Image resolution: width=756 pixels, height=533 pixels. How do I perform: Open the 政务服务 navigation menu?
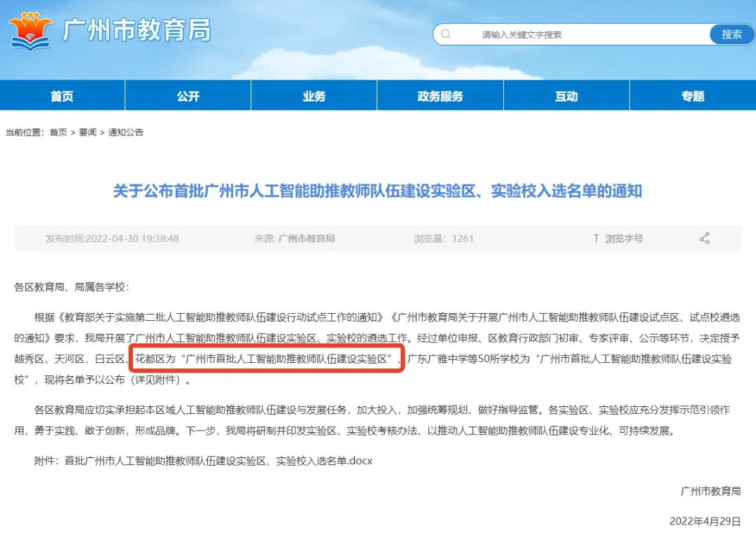pos(440,96)
